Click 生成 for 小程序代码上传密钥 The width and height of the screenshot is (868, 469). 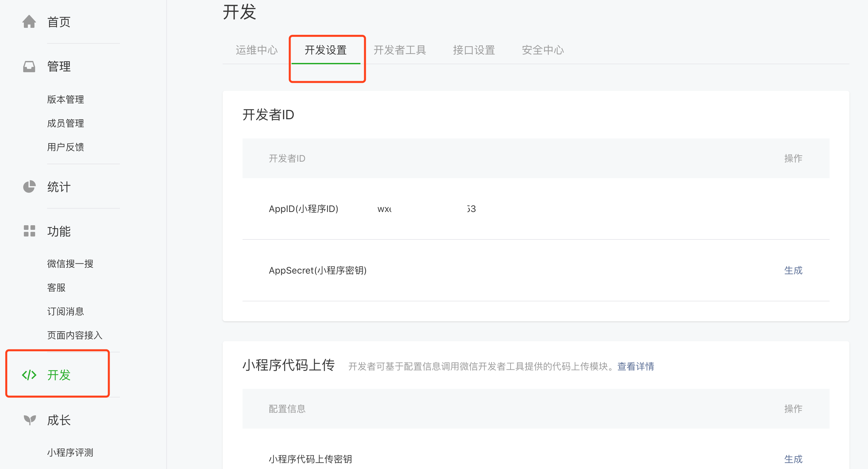(793, 459)
